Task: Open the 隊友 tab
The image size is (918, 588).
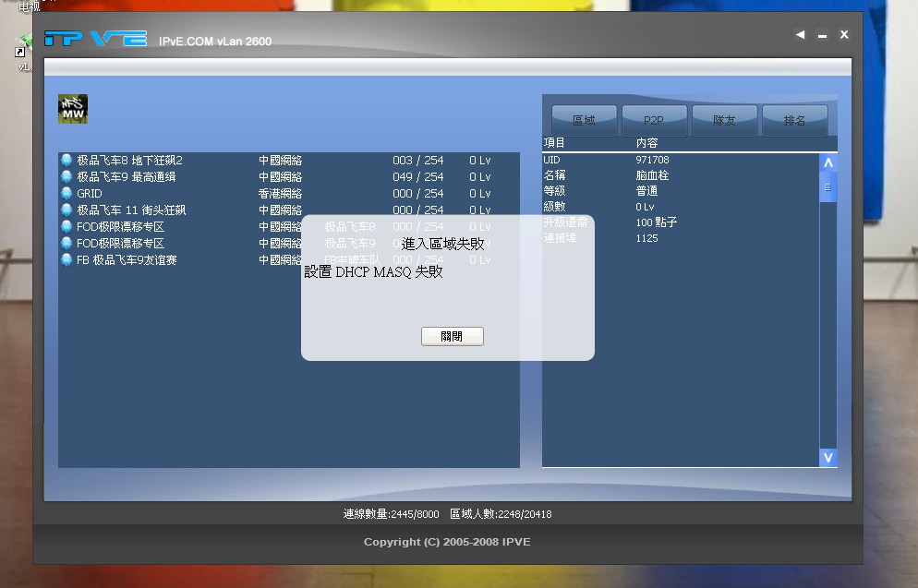Action: click(x=724, y=120)
